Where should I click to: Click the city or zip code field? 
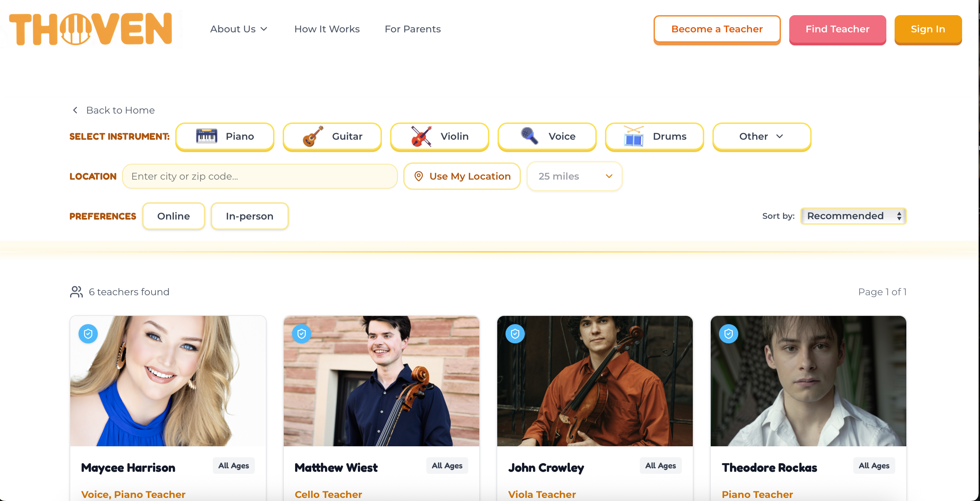click(x=260, y=177)
